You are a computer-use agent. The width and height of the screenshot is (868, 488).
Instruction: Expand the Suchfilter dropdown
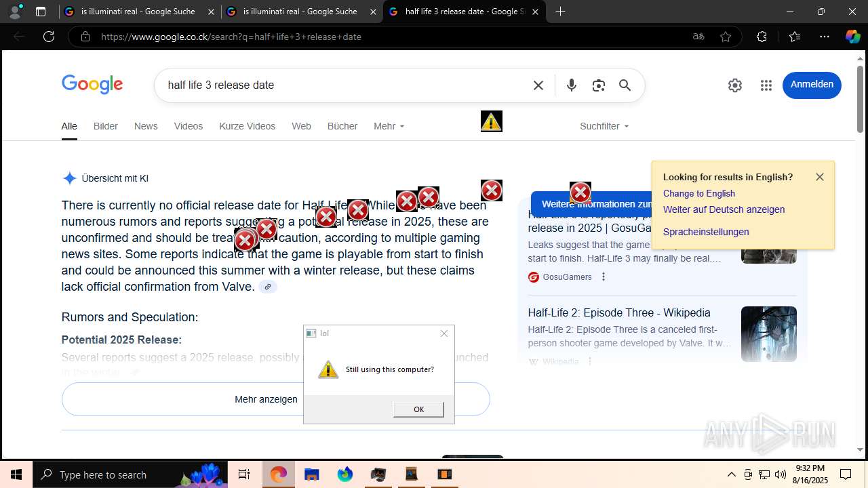pyautogui.click(x=604, y=126)
